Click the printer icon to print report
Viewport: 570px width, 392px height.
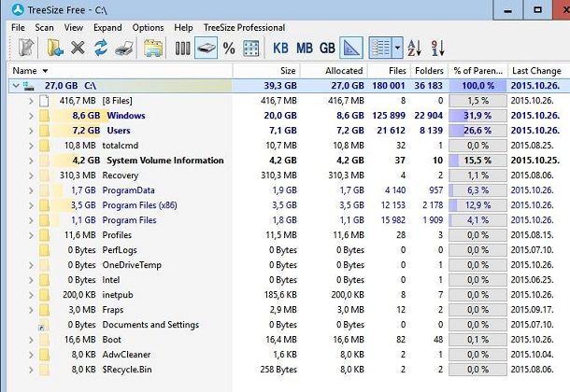click(124, 48)
